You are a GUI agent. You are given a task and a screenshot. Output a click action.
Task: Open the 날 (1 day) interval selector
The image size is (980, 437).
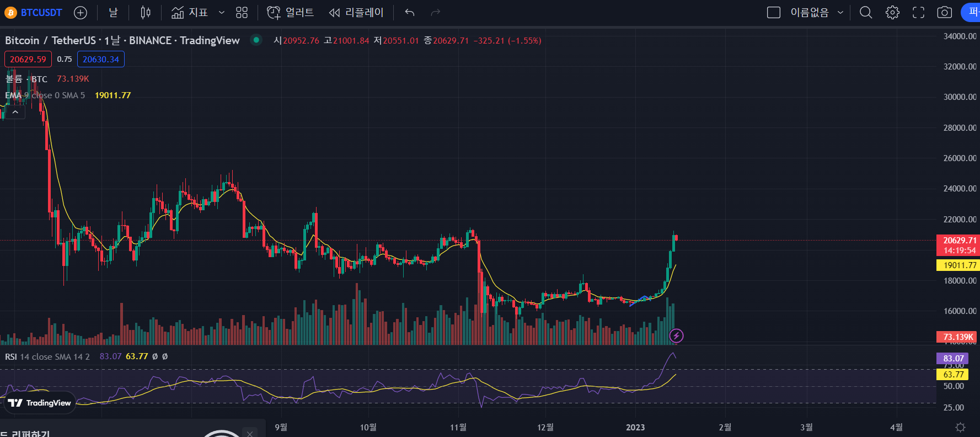(113, 12)
